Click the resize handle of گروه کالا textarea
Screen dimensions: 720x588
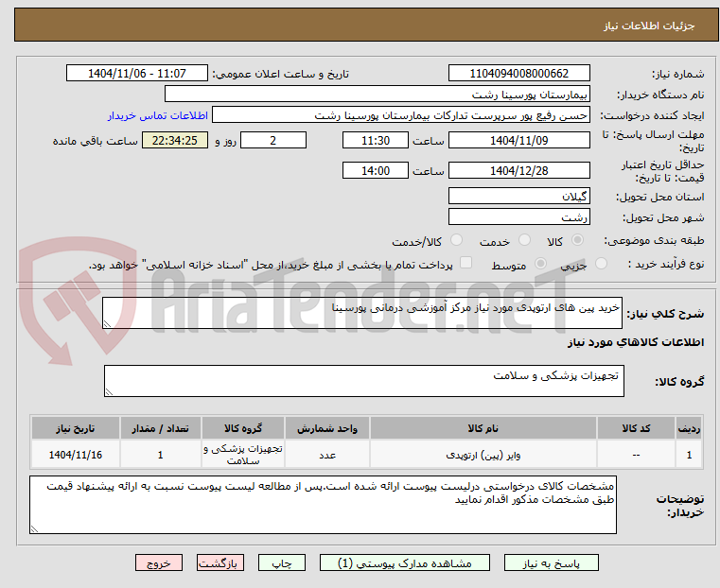point(110,391)
